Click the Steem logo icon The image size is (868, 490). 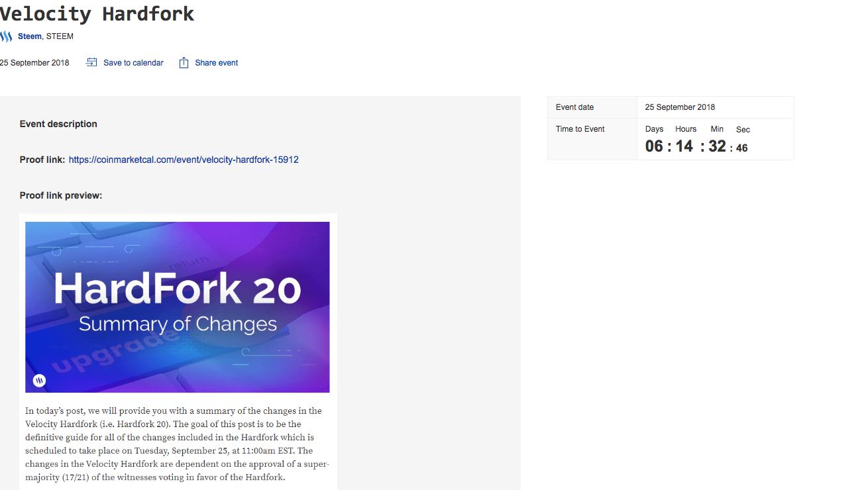point(6,36)
